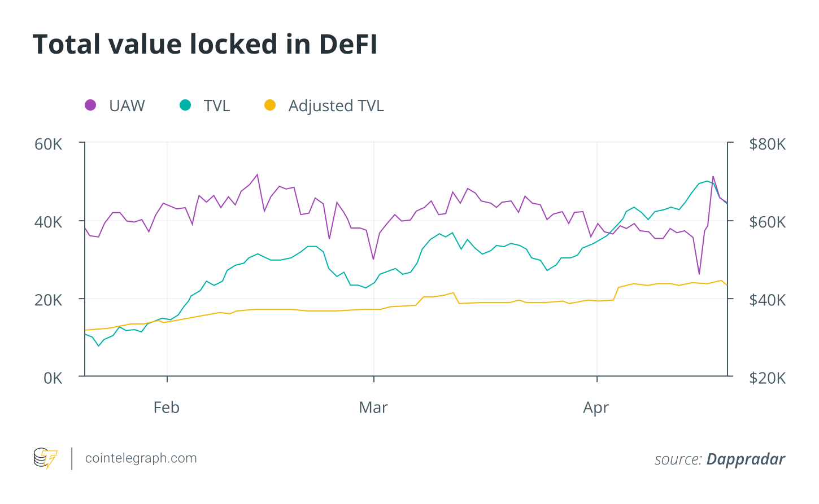Click the 40K left axis label
Image resolution: width=819 pixels, height=504 pixels.
pyautogui.click(x=49, y=222)
